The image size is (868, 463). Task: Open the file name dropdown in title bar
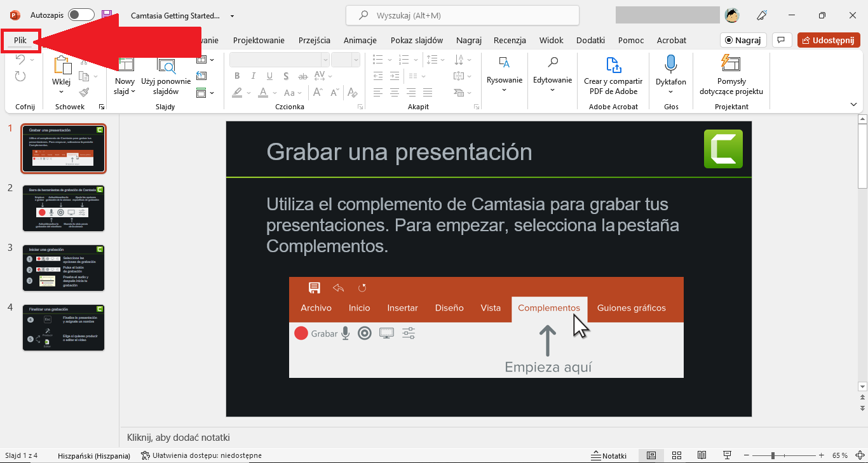232,16
